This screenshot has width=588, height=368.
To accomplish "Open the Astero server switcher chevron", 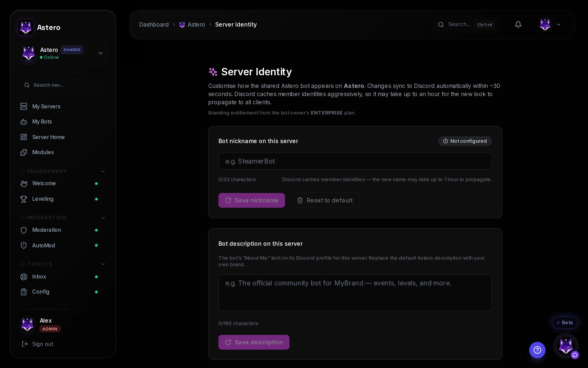I will pyautogui.click(x=100, y=53).
